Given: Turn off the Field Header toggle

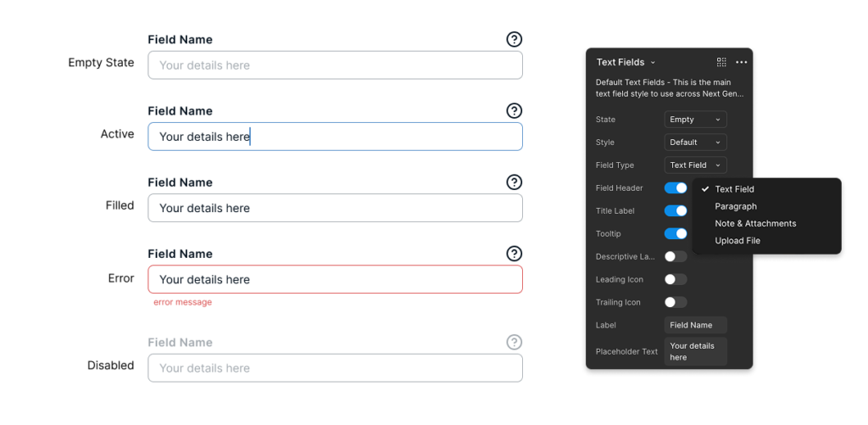Looking at the screenshot, I should click(x=676, y=187).
